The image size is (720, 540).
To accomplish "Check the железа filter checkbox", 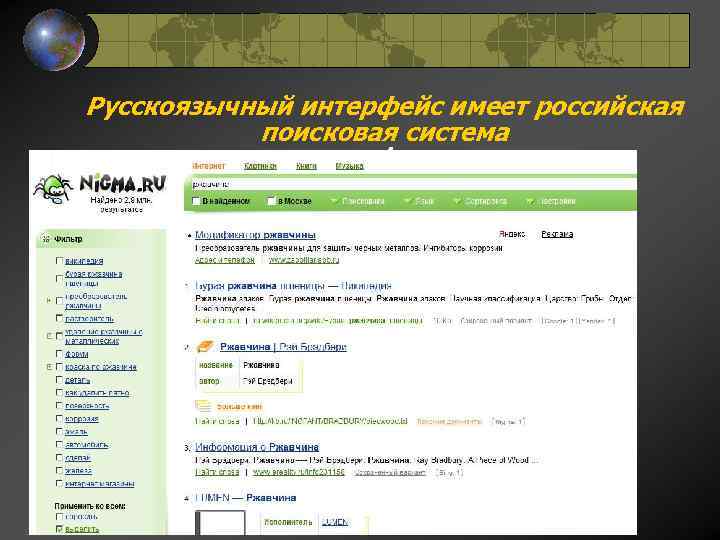I will point(59,471).
